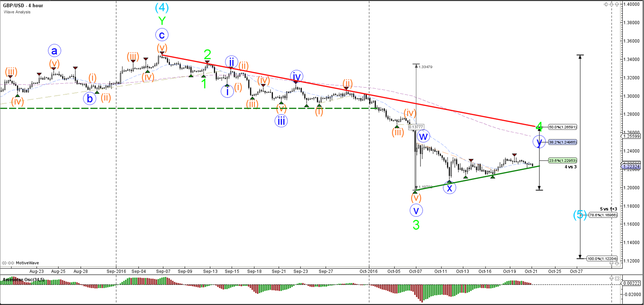Click the Wave Analysis label
The image size is (644, 305).
coord(17,12)
